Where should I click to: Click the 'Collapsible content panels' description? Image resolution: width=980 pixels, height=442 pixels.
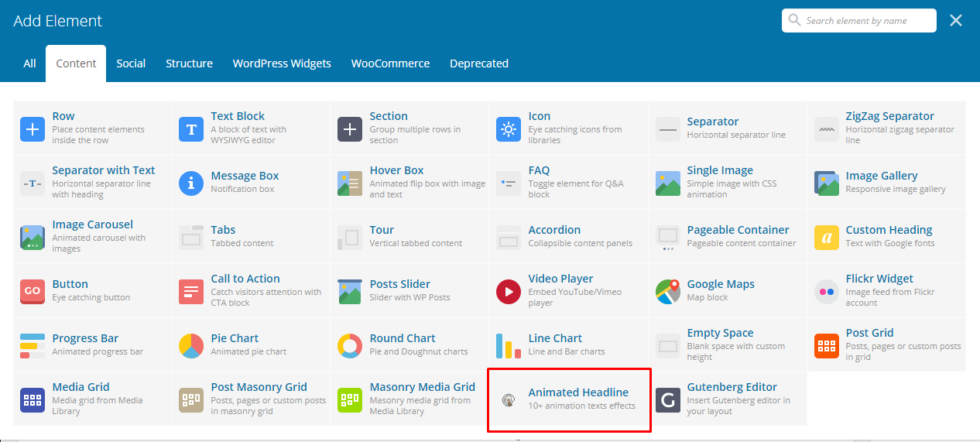point(581,243)
